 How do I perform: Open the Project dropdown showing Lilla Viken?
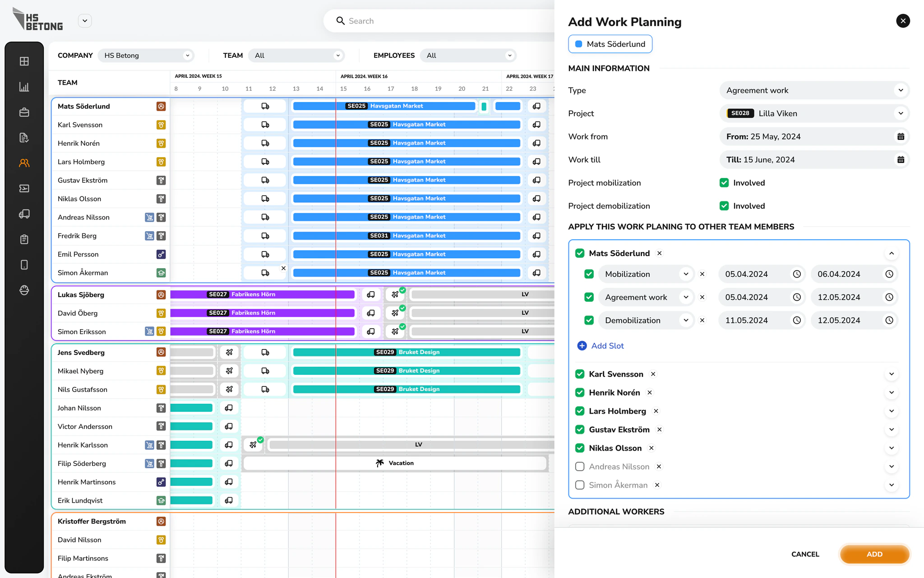(814, 113)
